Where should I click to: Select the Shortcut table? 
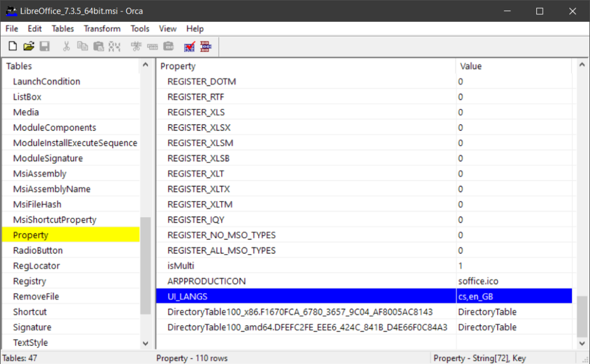click(71, 312)
